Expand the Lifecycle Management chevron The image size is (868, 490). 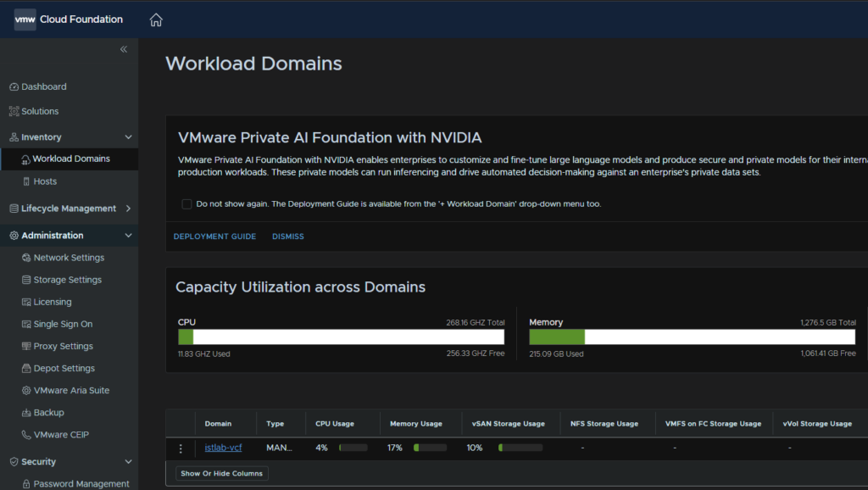coord(129,209)
